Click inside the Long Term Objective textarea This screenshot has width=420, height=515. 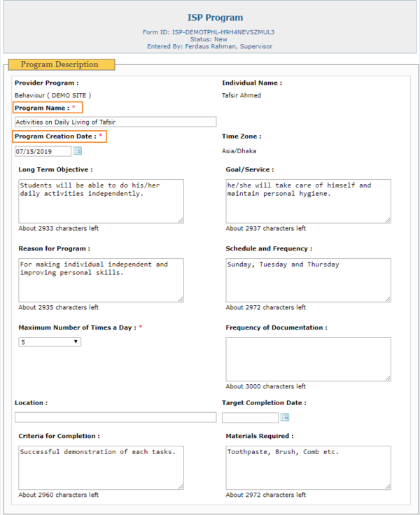pyautogui.click(x=101, y=201)
